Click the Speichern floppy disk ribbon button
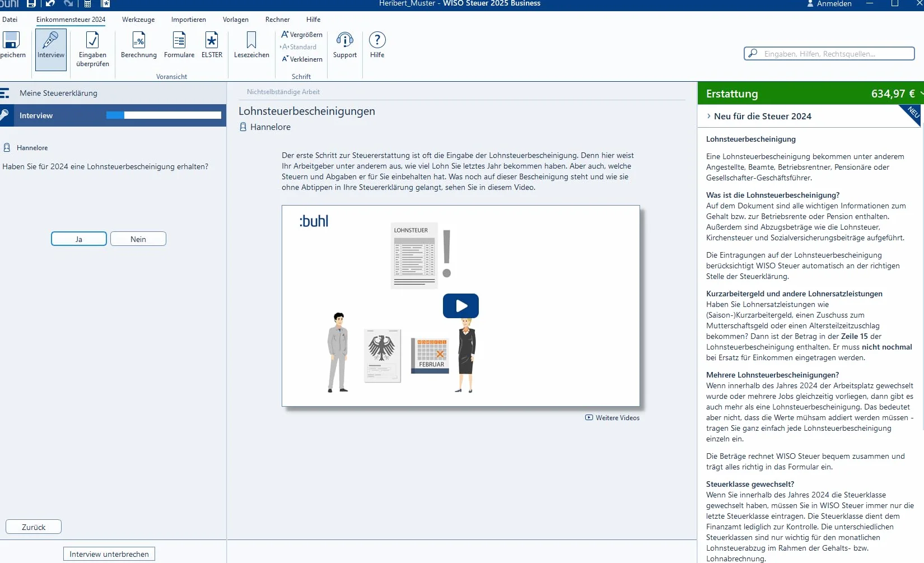 tap(11, 45)
